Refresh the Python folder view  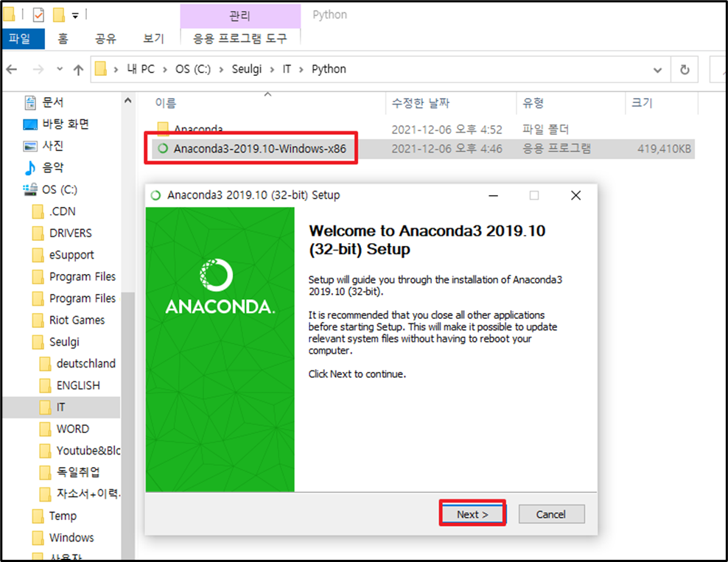(685, 70)
